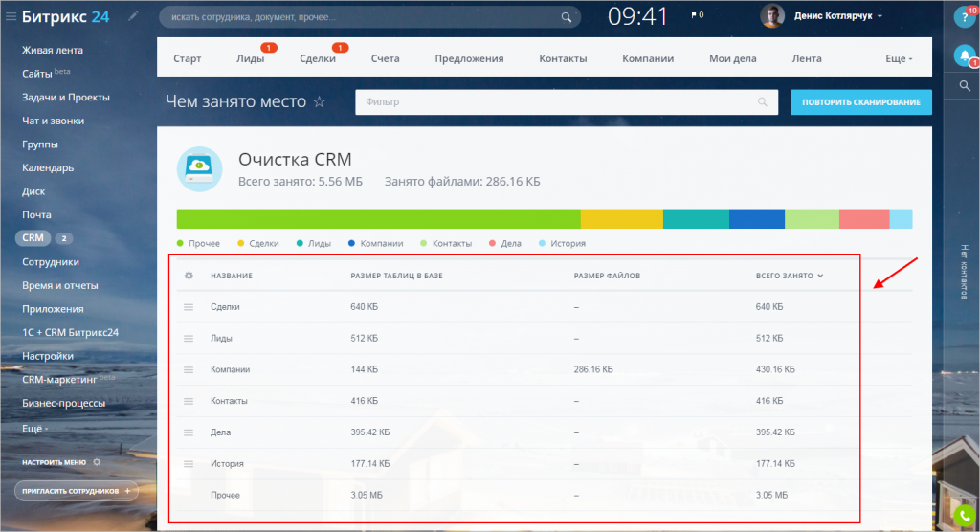Click the green Прочее segment of usage bar

[x=378, y=218]
